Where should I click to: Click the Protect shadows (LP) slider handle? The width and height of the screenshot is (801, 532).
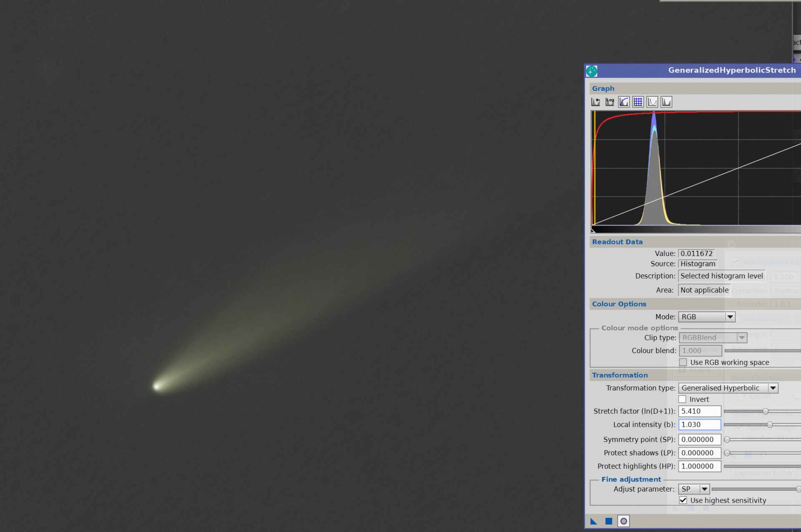pyautogui.click(x=727, y=453)
